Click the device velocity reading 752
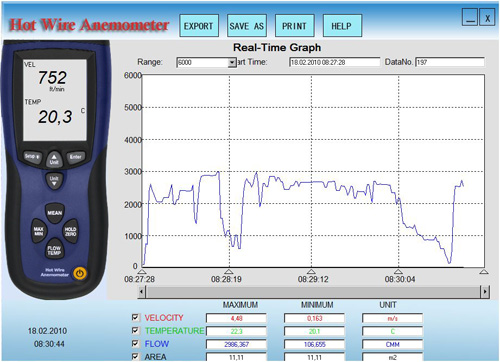This screenshot has width=500, height=362. 52,77
